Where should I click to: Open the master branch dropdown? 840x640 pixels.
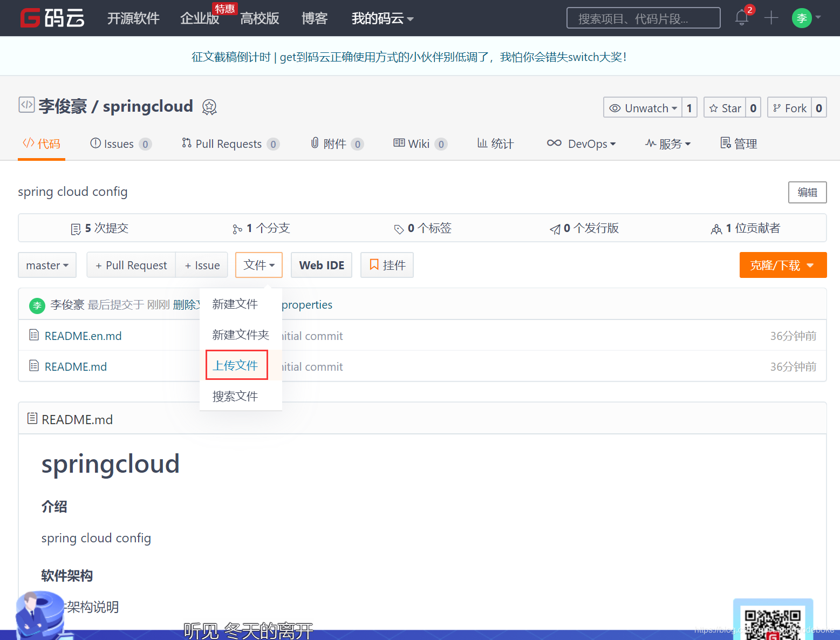[x=47, y=265]
